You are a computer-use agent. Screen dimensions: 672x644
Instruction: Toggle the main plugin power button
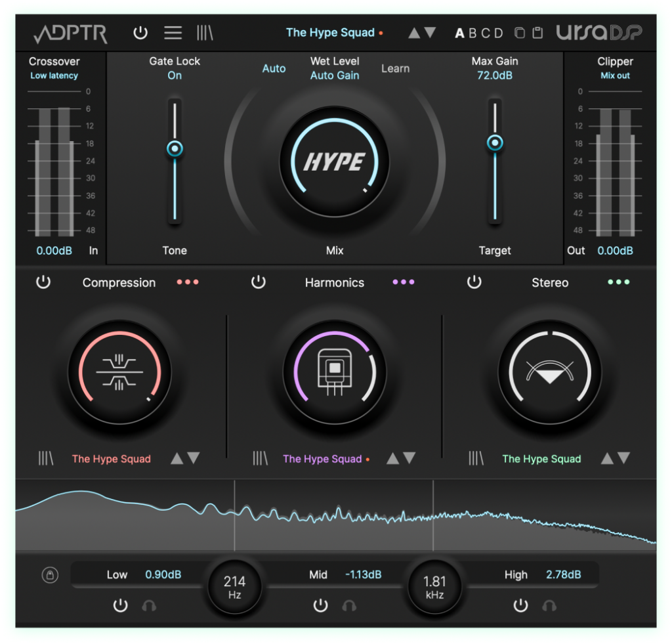[x=140, y=33]
